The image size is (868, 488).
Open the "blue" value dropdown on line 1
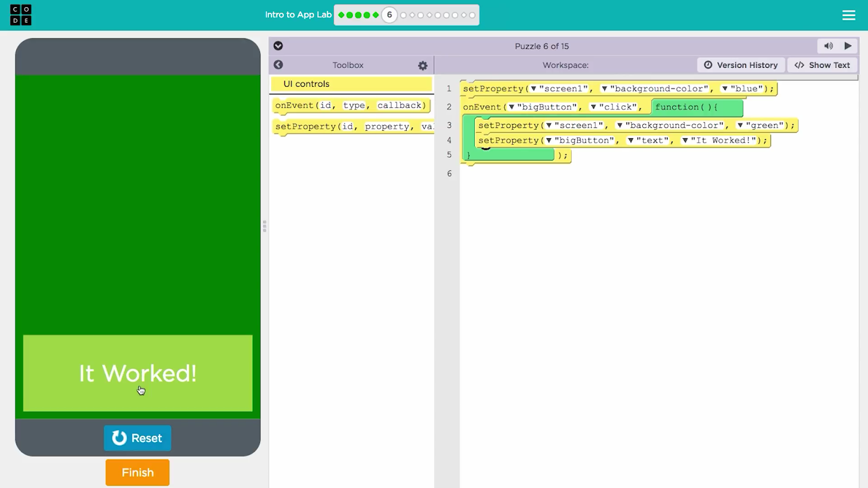pyautogui.click(x=725, y=89)
